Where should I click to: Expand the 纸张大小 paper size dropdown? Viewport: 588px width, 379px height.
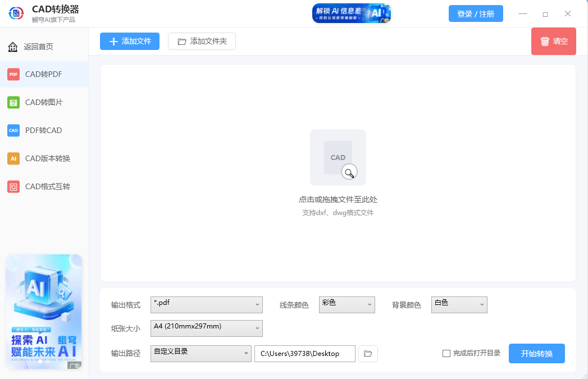point(206,328)
